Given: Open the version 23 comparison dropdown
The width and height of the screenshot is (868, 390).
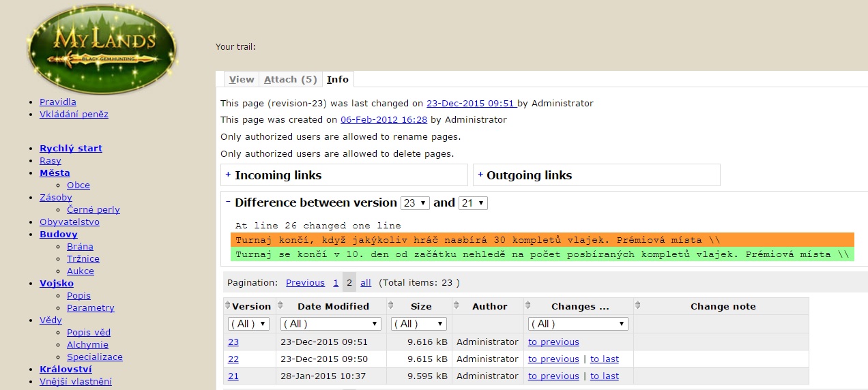Looking at the screenshot, I should click(x=415, y=203).
